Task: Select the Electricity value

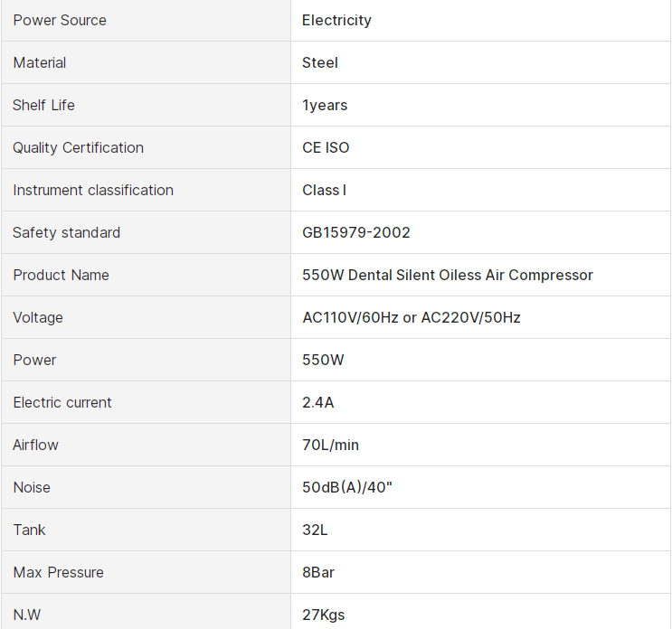Action: 336,20
